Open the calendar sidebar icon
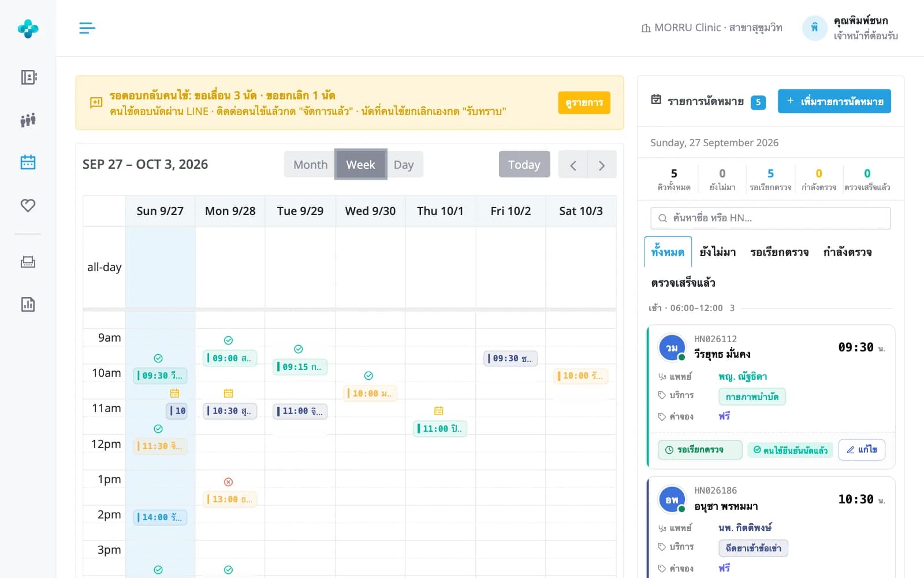The width and height of the screenshot is (924, 578). coord(28,162)
